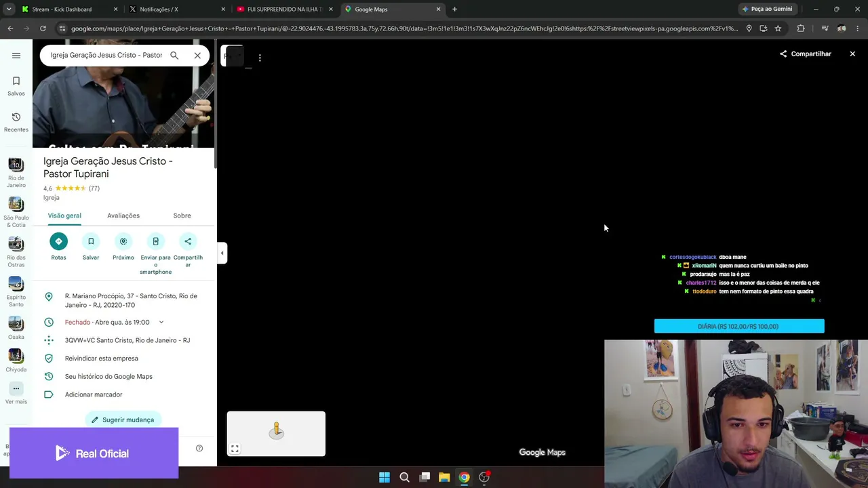Click the Sugerir mudança button
The width and height of the screenshot is (868, 488).
point(123,420)
